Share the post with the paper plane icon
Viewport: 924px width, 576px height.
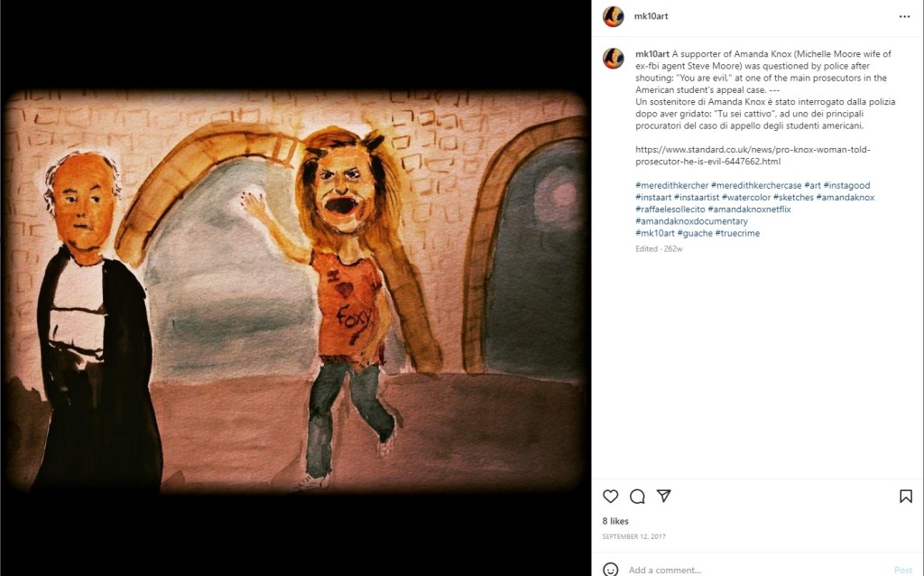tap(663, 497)
